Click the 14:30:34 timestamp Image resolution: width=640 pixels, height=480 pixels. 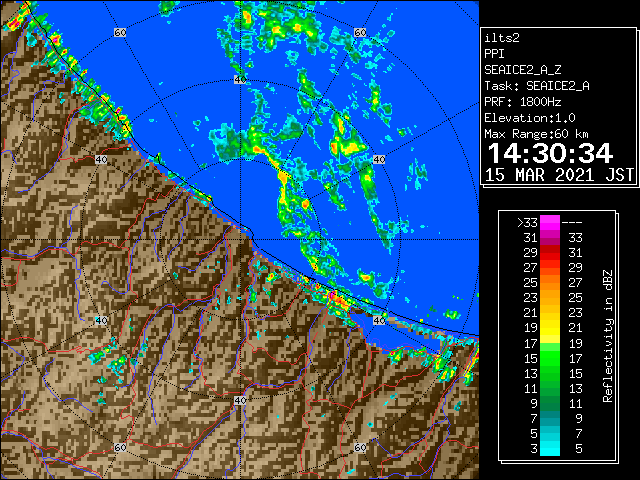point(551,153)
